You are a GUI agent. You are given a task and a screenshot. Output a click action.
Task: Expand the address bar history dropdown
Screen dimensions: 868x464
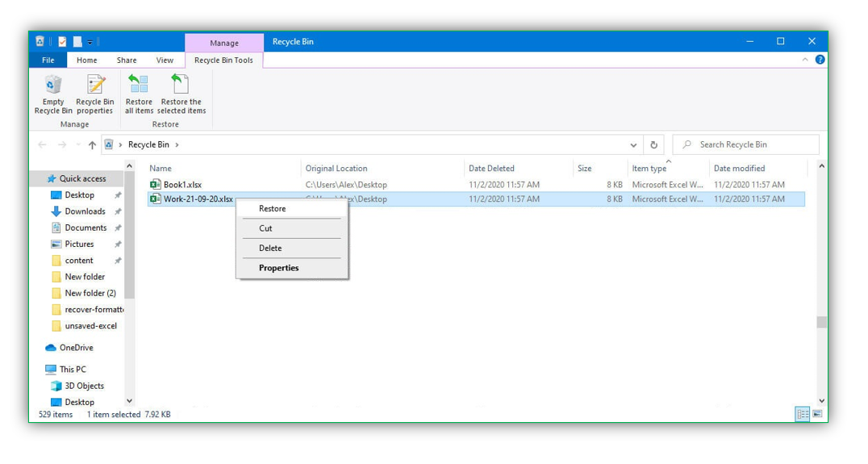633,145
